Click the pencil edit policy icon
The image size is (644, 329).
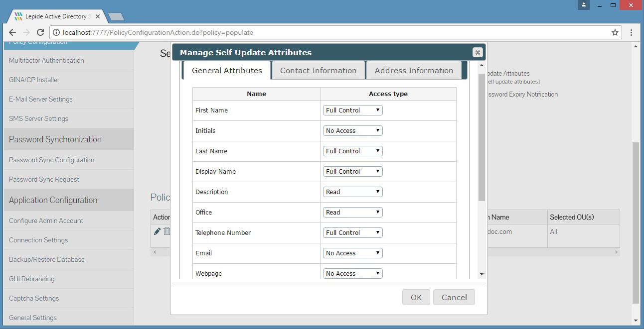[157, 231]
